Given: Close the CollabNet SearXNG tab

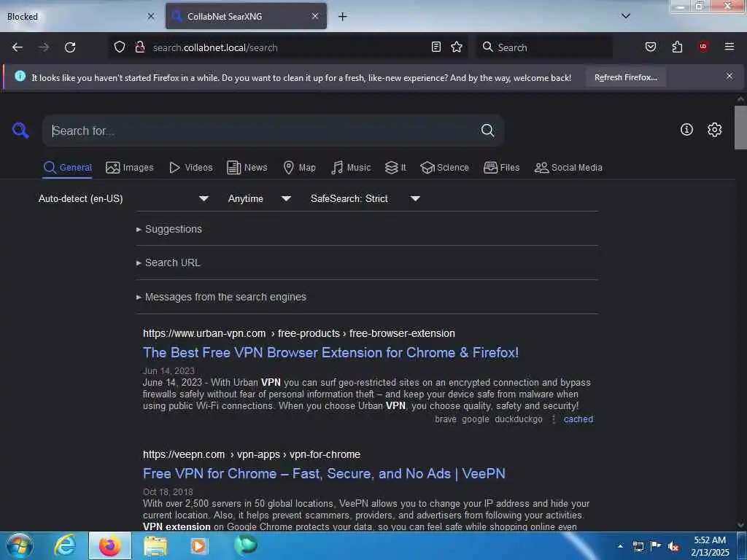Looking at the screenshot, I should click(315, 16).
